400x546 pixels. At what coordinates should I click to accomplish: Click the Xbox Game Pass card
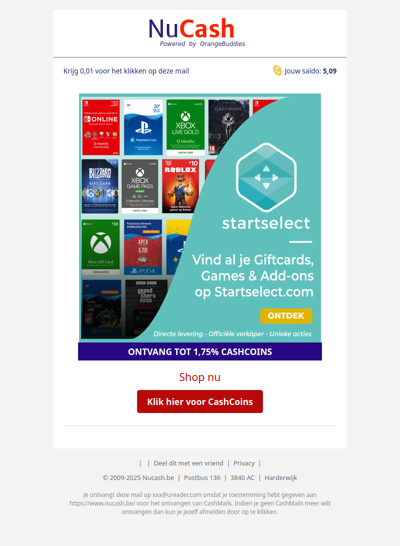[140, 186]
